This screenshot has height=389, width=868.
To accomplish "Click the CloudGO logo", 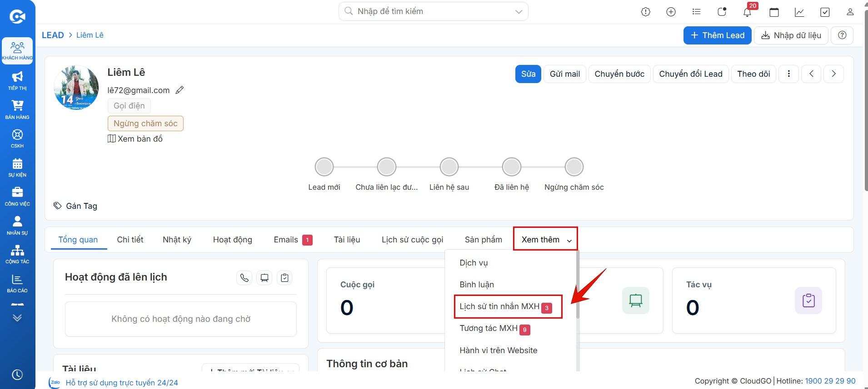I will pyautogui.click(x=17, y=17).
